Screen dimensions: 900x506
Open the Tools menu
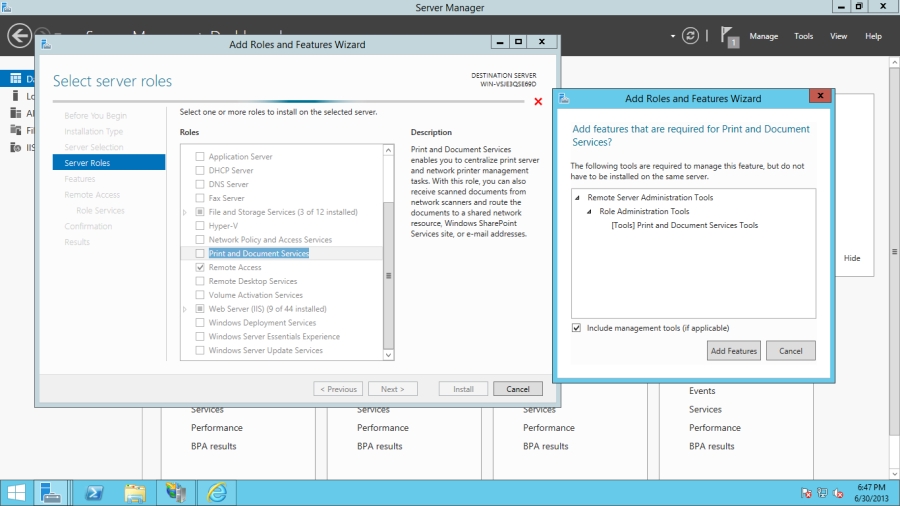click(804, 36)
